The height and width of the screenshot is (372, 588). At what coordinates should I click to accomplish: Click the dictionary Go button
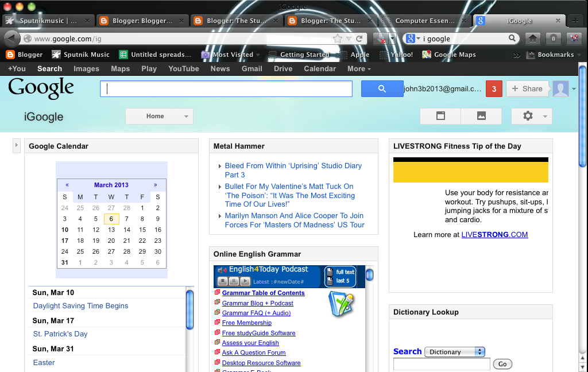502,364
